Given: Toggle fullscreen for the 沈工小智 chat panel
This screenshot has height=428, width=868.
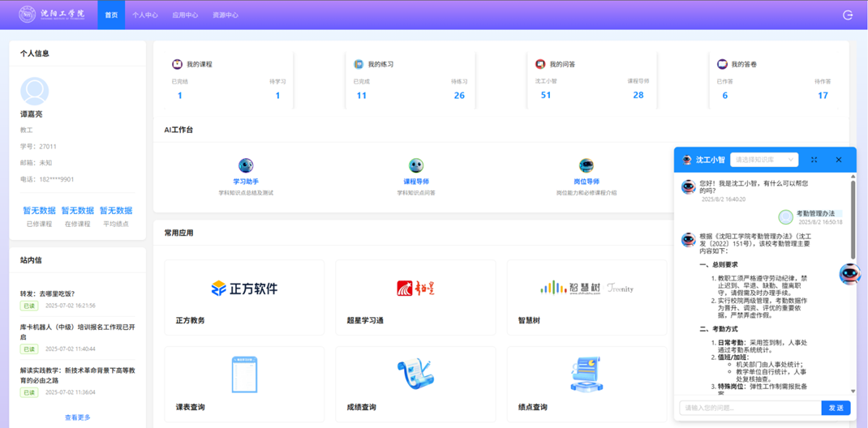Looking at the screenshot, I should point(814,160).
